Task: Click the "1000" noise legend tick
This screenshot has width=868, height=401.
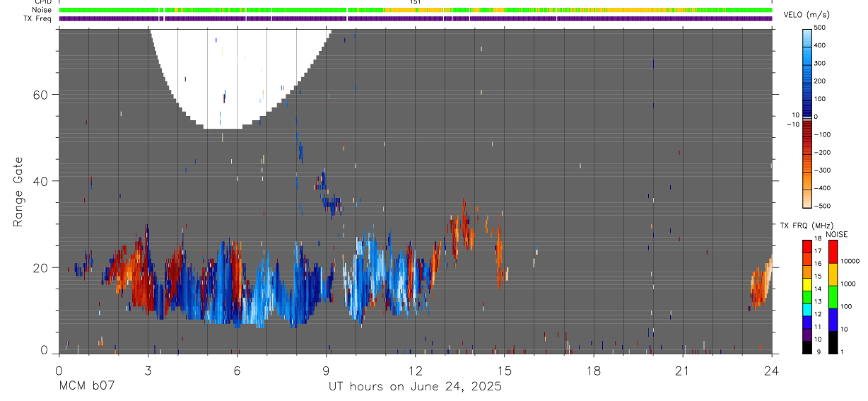Action: tap(848, 284)
